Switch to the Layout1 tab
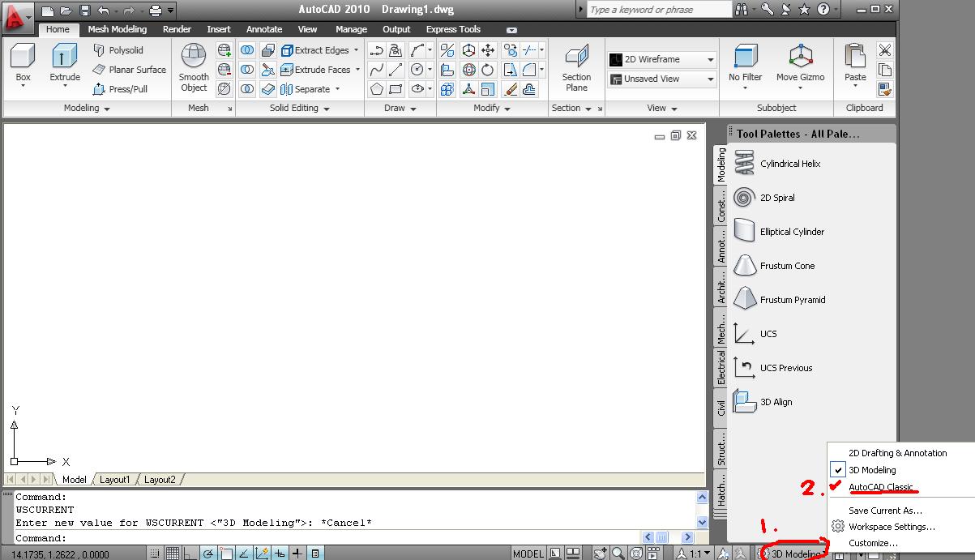 click(x=114, y=480)
